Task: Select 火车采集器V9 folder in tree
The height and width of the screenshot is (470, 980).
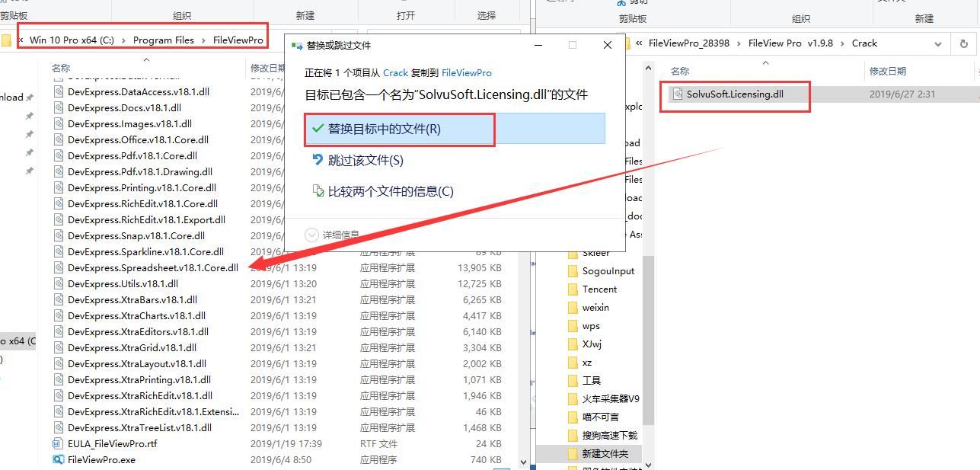Action: tap(611, 399)
